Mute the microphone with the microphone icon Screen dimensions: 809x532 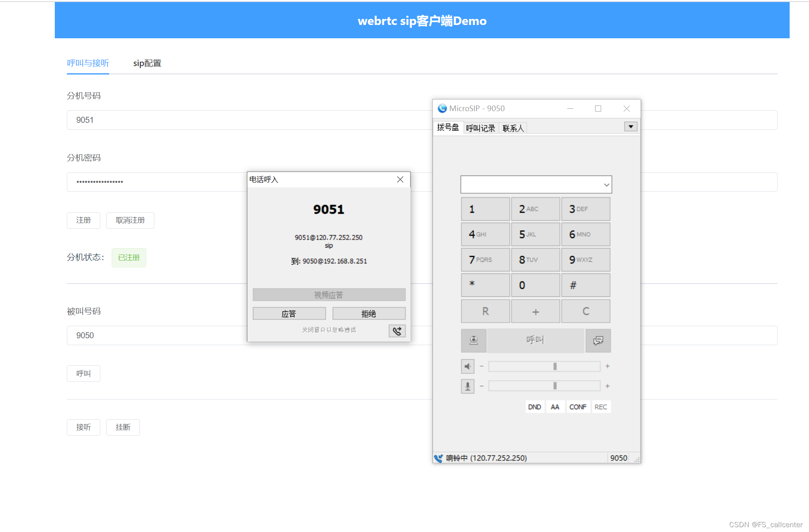[x=467, y=386]
